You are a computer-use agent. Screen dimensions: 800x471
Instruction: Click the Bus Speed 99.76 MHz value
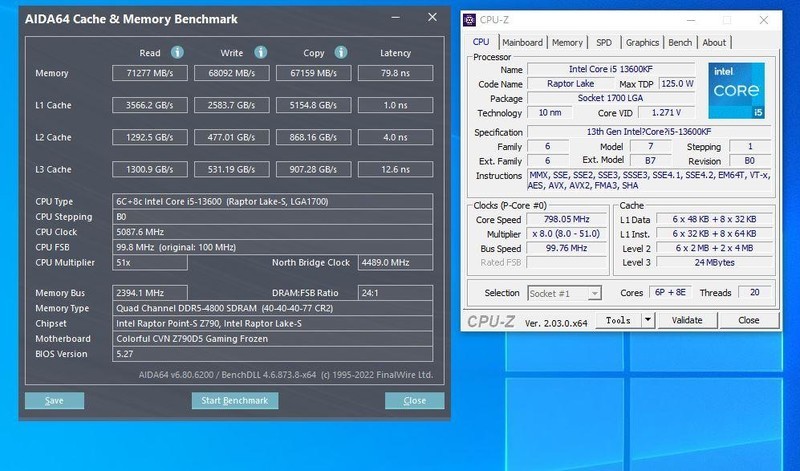coord(566,249)
